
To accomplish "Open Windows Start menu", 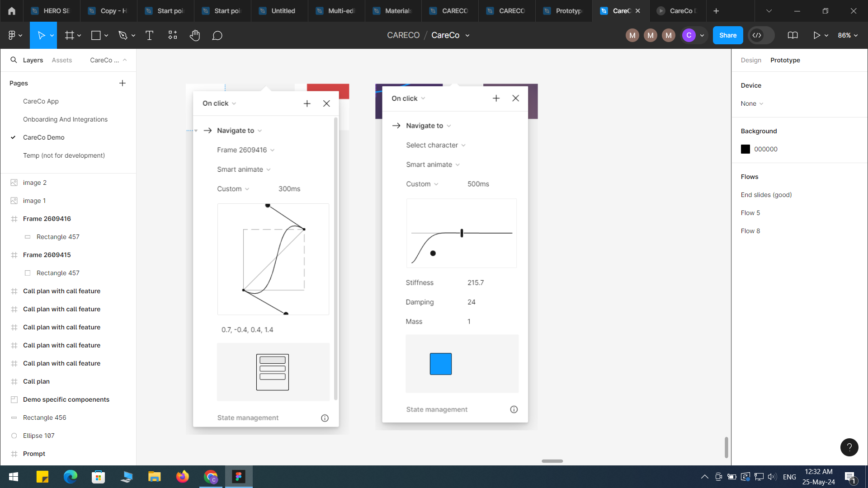I will 14,477.
